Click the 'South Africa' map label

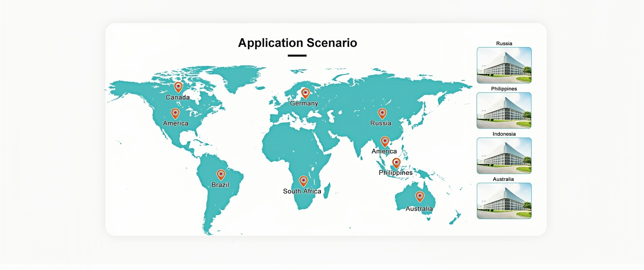302,191
